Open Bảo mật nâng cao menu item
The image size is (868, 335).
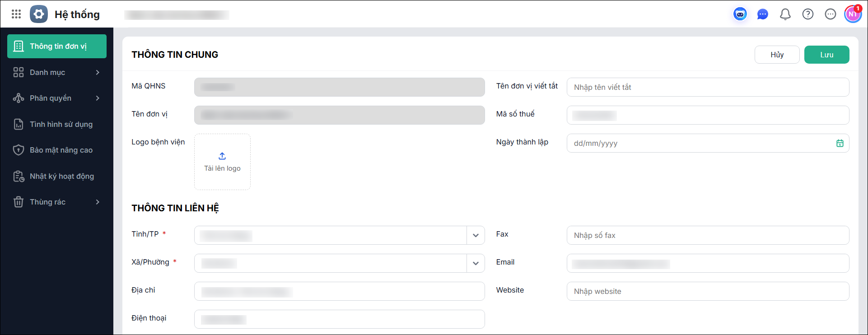pos(57,150)
